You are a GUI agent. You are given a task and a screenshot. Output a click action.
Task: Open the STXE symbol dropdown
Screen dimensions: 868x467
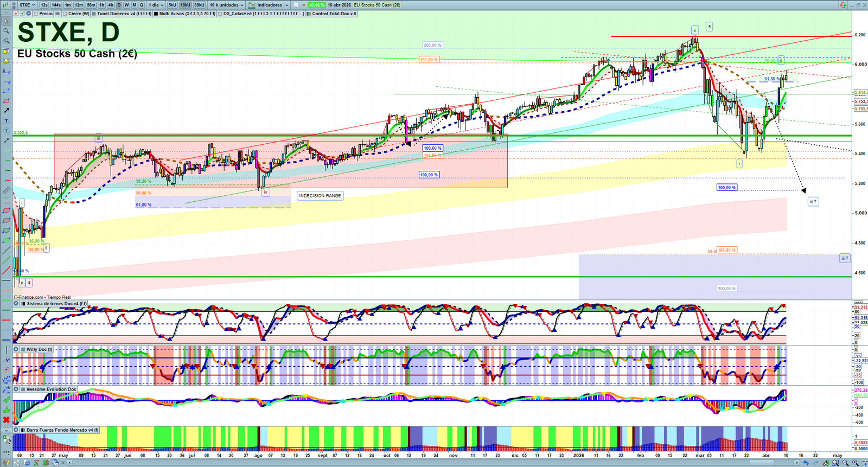[x=27, y=5]
